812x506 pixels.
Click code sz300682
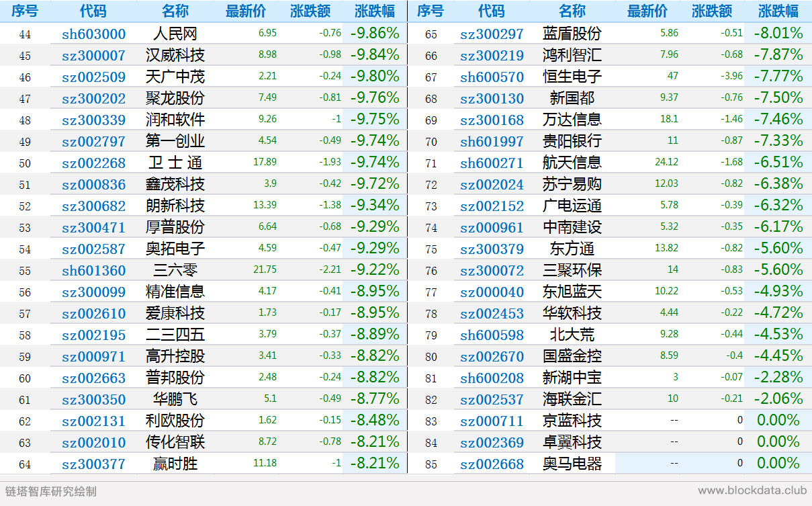point(94,206)
